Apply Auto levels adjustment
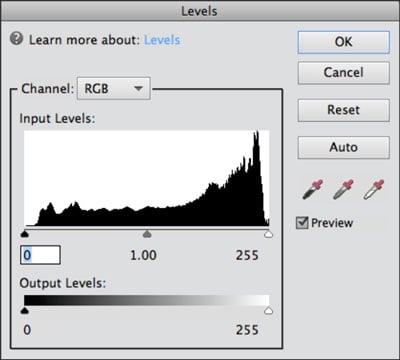Image resolution: width=400 pixels, height=360 pixels. [x=343, y=147]
